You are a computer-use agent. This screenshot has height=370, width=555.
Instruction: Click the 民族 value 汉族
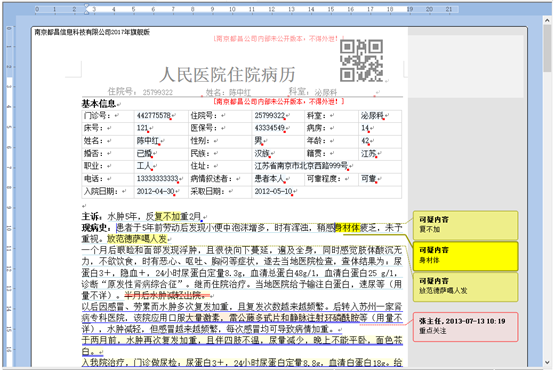[262, 153]
